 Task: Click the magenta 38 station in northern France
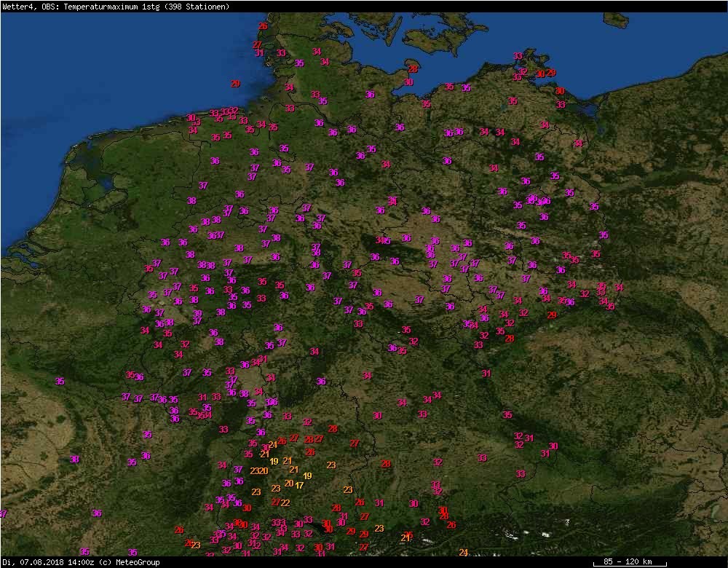point(74,459)
